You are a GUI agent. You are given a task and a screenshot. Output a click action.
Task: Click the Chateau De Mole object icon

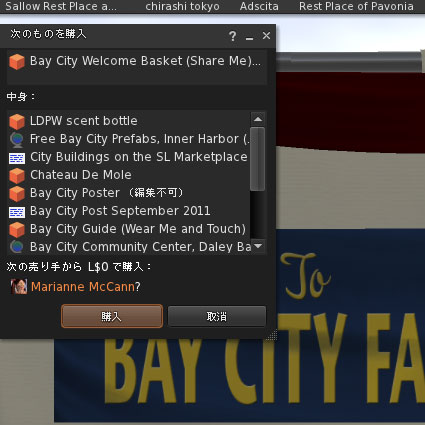coord(17,175)
